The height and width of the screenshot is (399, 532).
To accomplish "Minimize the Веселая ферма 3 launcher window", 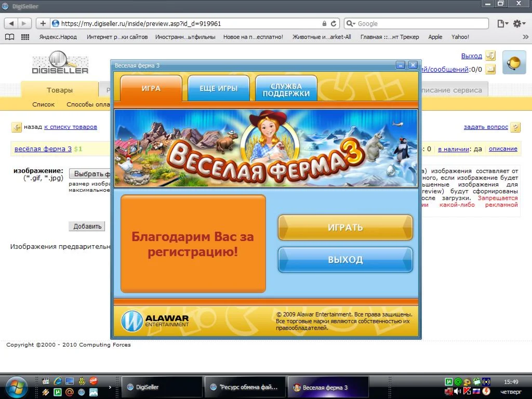I will click(x=401, y=65).
